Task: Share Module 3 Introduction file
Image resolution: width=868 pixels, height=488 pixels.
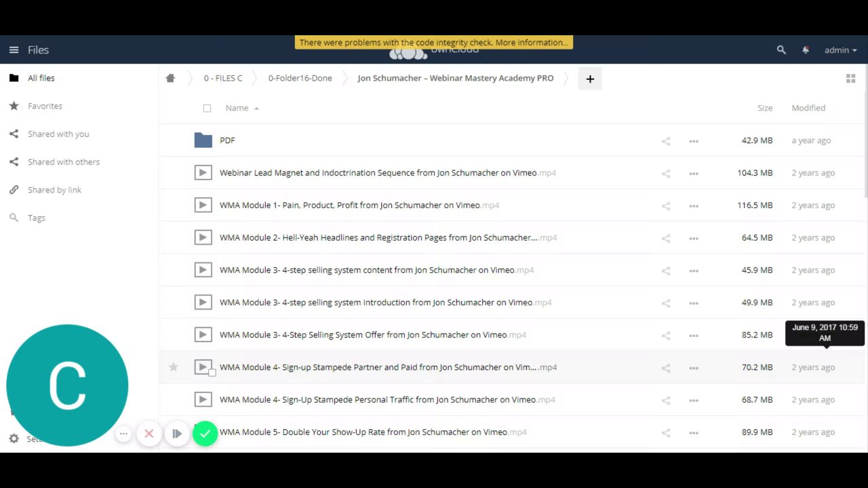Action: point(666,303)
